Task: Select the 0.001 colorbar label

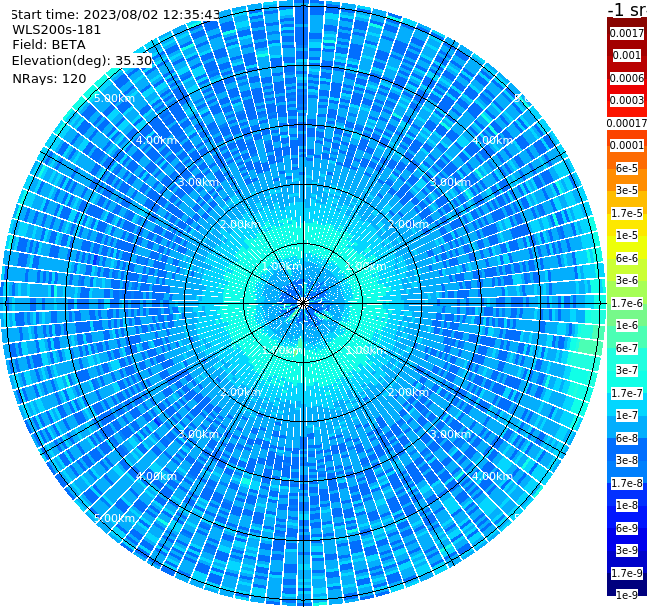Action: coord(627,55)
